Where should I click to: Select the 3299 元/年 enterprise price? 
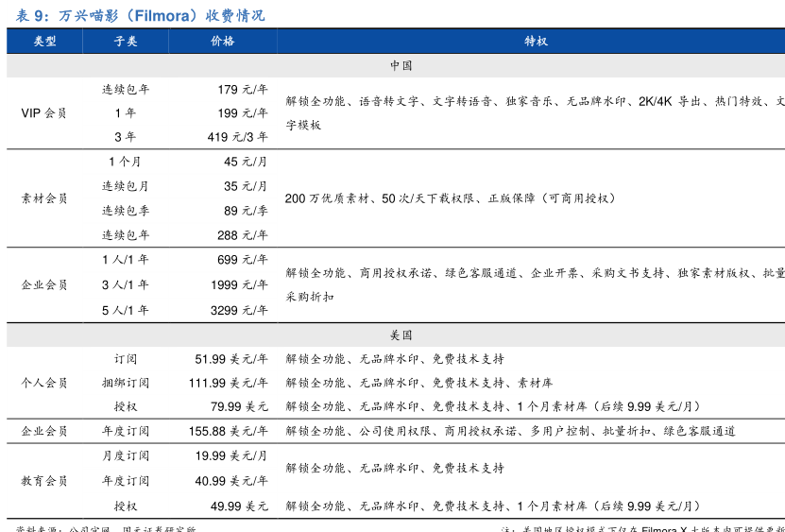pos(238,310)
